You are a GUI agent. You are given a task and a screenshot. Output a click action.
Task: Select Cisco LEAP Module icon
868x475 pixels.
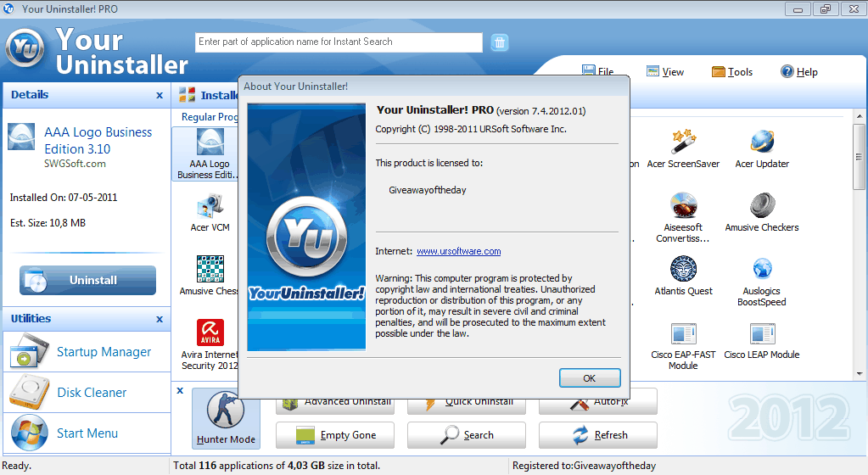[762, 334]
